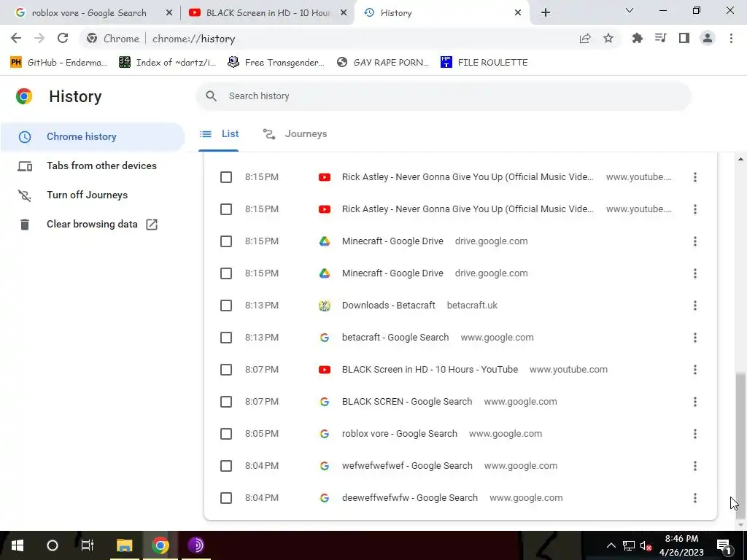Click the magnifier icon in Search history
Screen dimensions: 747x560
[x=211, y=96]
